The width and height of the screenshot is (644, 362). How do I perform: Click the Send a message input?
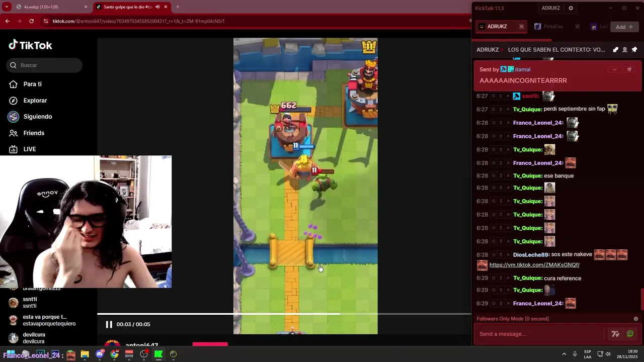pyautogui.click(x=538, y=334)
